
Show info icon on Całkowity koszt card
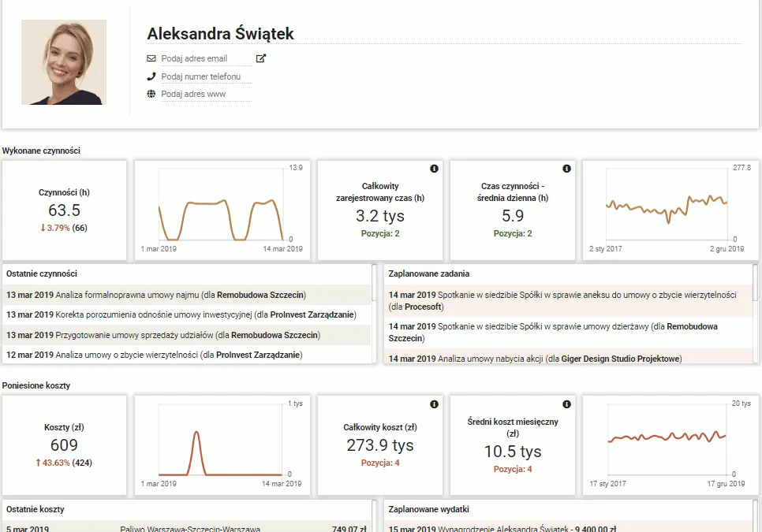click(434, 404)
